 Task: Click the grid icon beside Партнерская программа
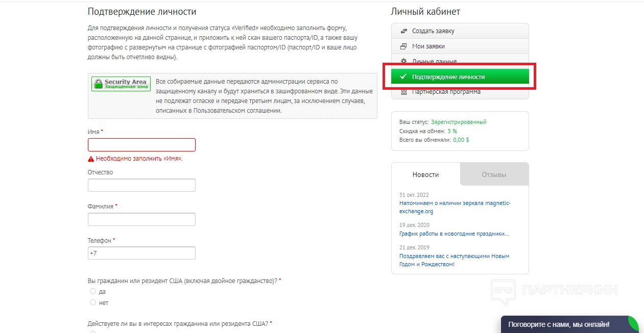coord(403,92)
